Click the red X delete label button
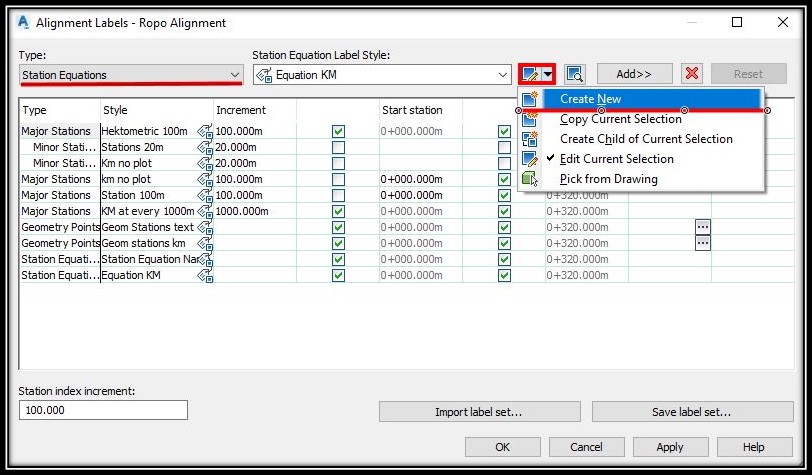The width and height of the screenshot is (812, 475). pyautogui.click(x=692, y=74)
